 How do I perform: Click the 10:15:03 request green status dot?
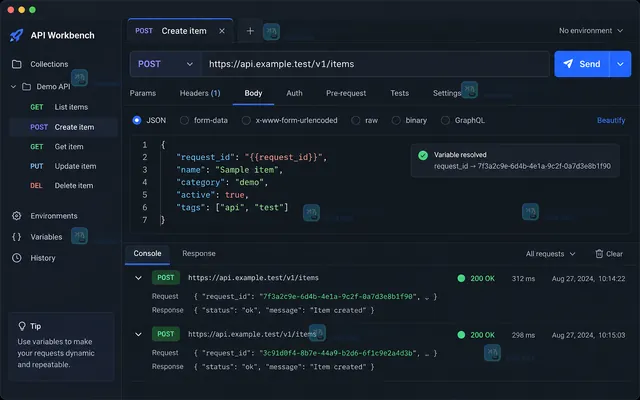point(461,335)
